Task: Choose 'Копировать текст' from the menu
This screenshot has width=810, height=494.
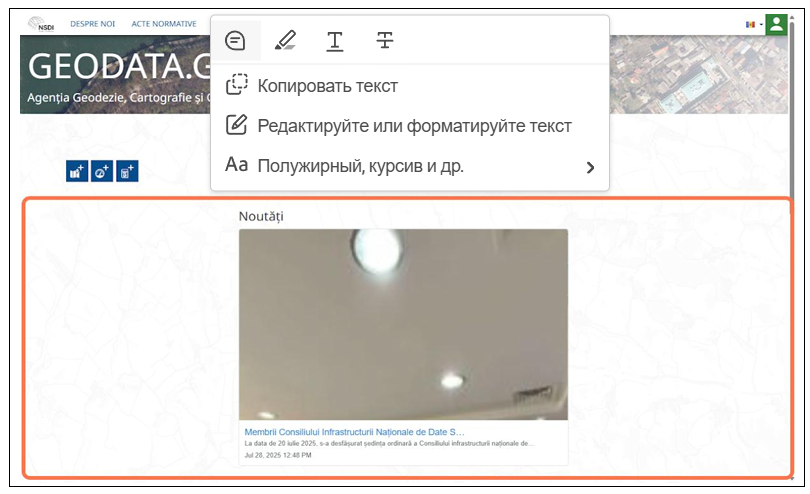Action: point(327,86)
